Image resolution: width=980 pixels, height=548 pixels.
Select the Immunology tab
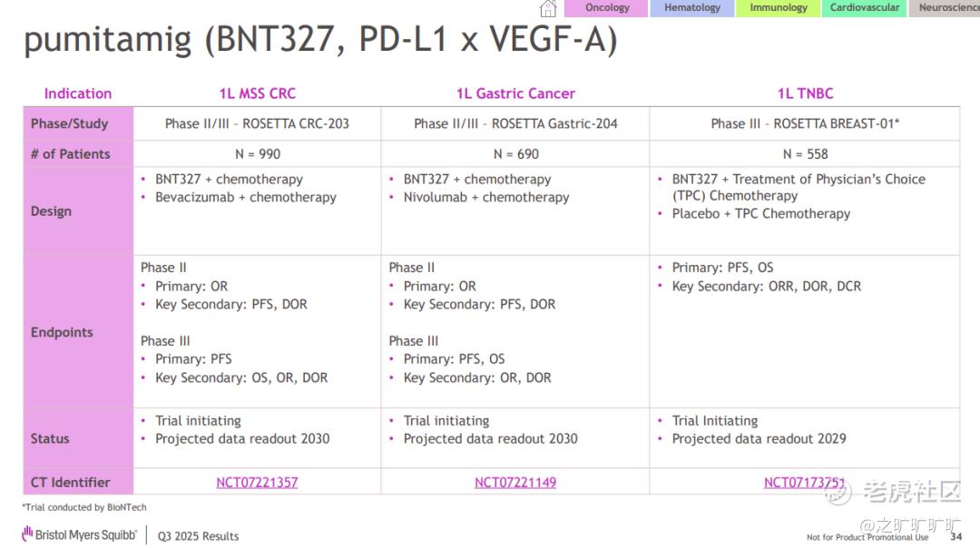pos(779,8)
